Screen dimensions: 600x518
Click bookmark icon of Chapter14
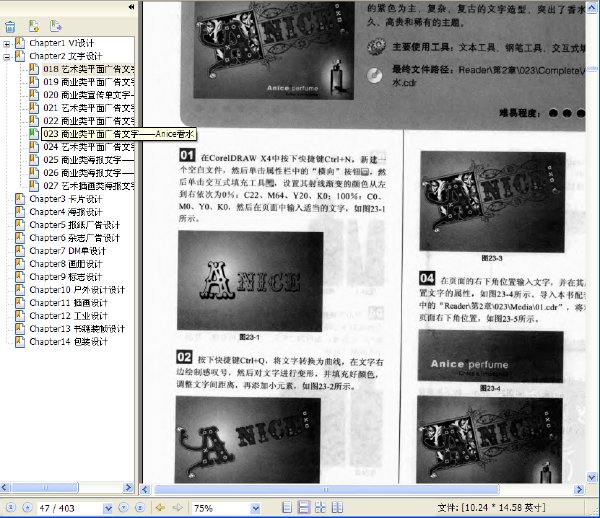point(20,342)
